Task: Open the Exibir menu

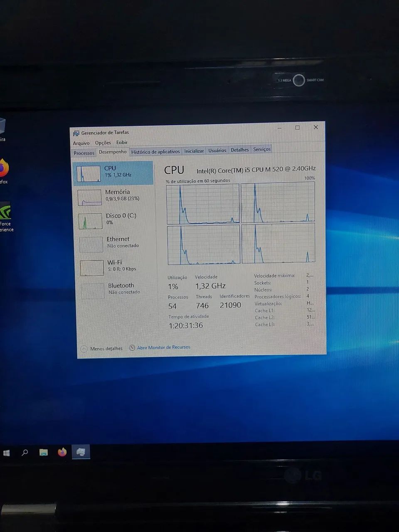Action: pyautogui.click(x=121, y=143)
